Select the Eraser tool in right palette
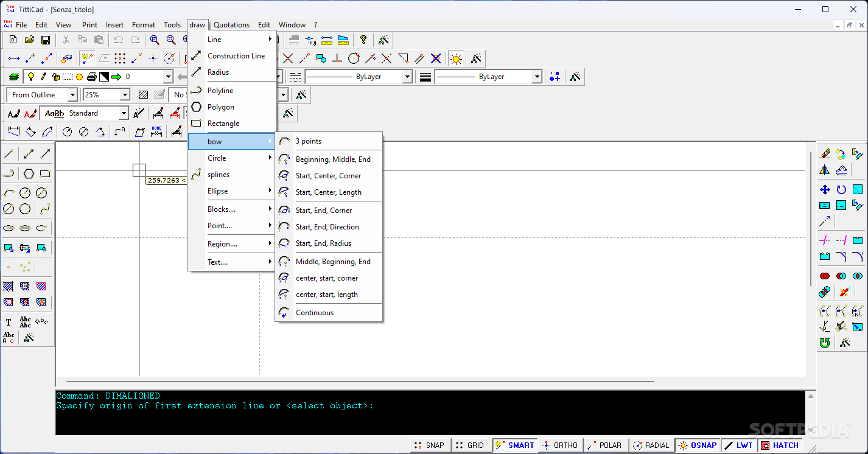The width and height of the screenshot is (868, 454). 825,154
